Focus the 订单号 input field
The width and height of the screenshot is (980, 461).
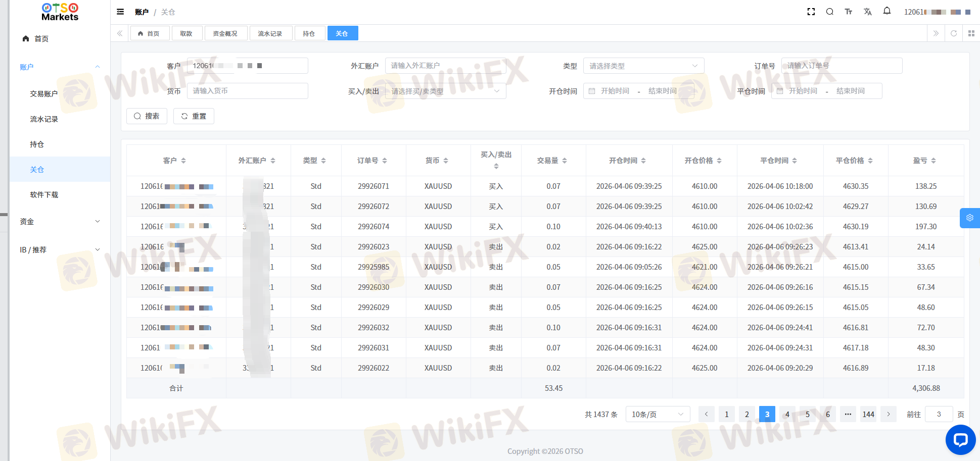[842, 66]
